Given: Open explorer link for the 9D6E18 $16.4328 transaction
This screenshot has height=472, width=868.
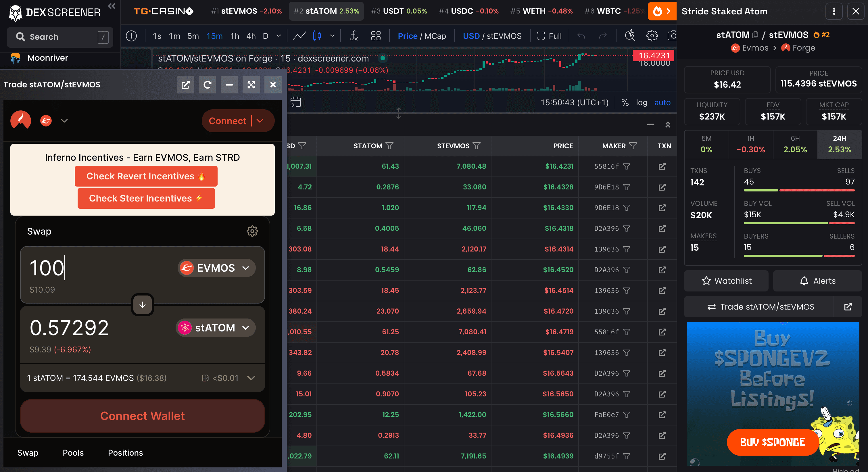Looking at the screenshot, I should tap(662, 187).
